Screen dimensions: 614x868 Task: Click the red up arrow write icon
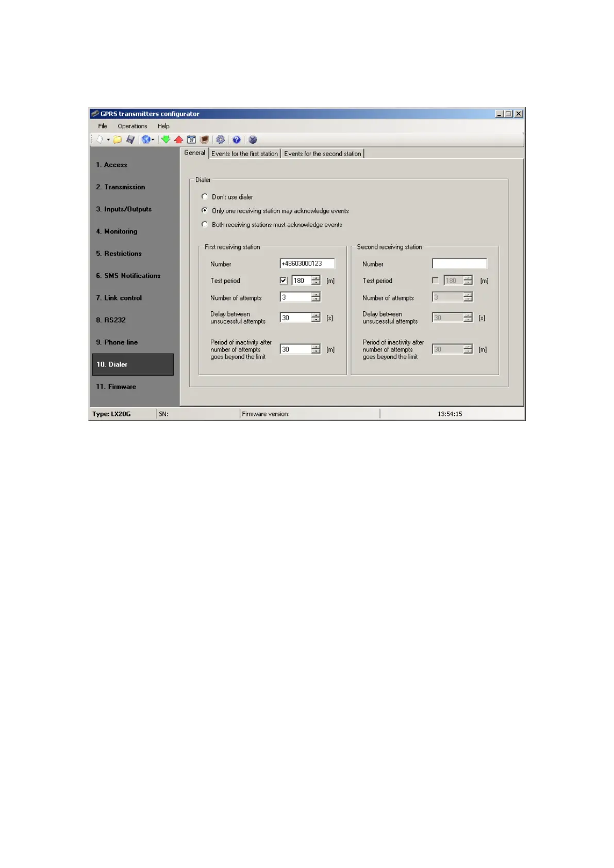click(179, 140)
